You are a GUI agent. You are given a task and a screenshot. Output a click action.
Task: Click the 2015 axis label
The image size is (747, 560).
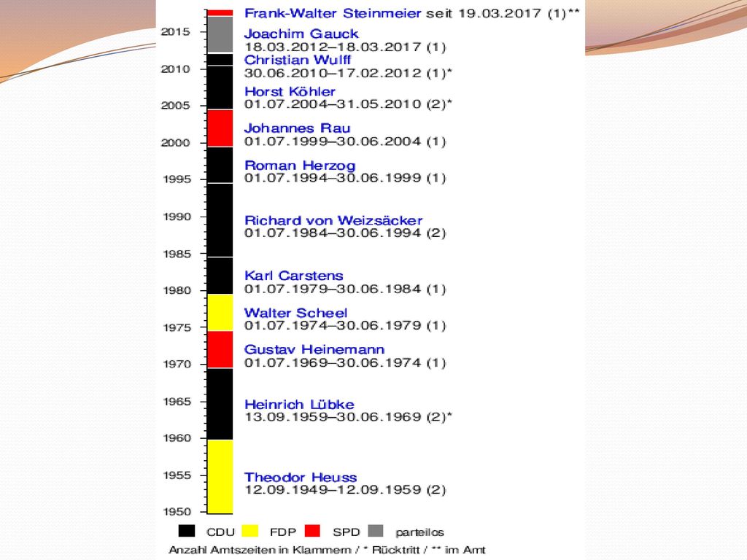pyautogui.click(x=175, y=32)
